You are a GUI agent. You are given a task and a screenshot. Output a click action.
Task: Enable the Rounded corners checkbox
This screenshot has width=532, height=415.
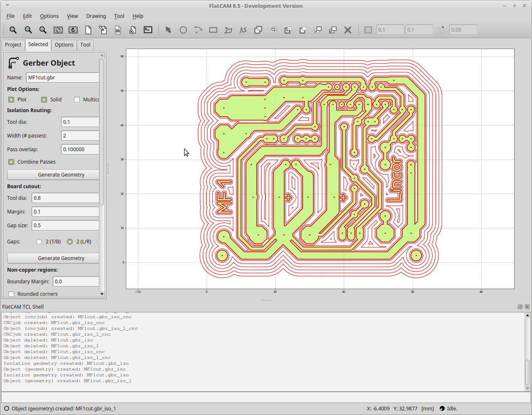click(11, 294)
